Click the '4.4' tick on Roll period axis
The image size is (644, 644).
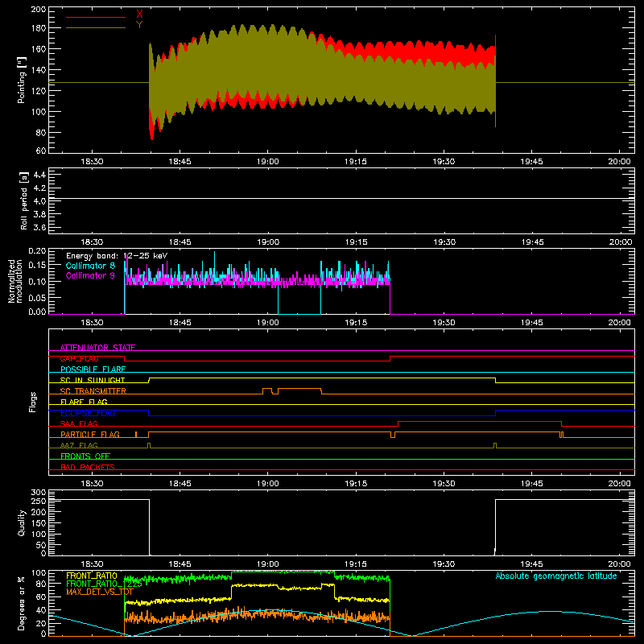point(39,175)
